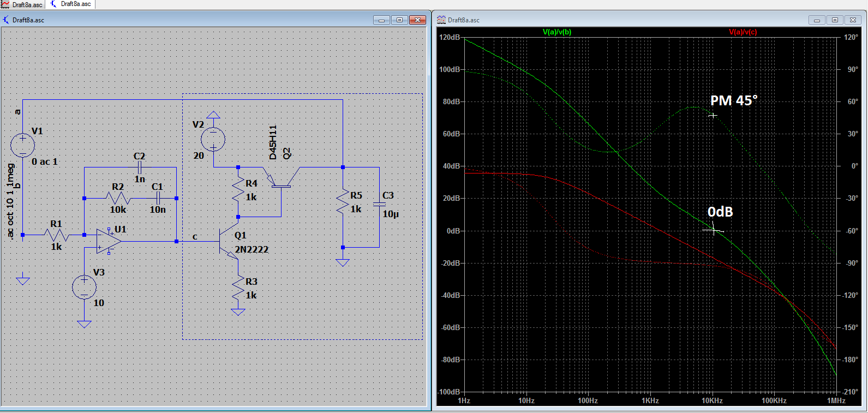Click the green V(a)/v(b) trace label

click(557, 32)
